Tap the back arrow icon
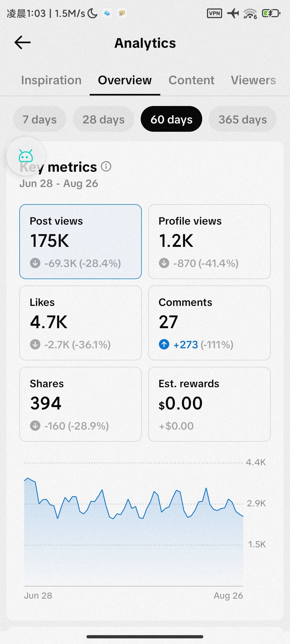 tap(23, 43)
